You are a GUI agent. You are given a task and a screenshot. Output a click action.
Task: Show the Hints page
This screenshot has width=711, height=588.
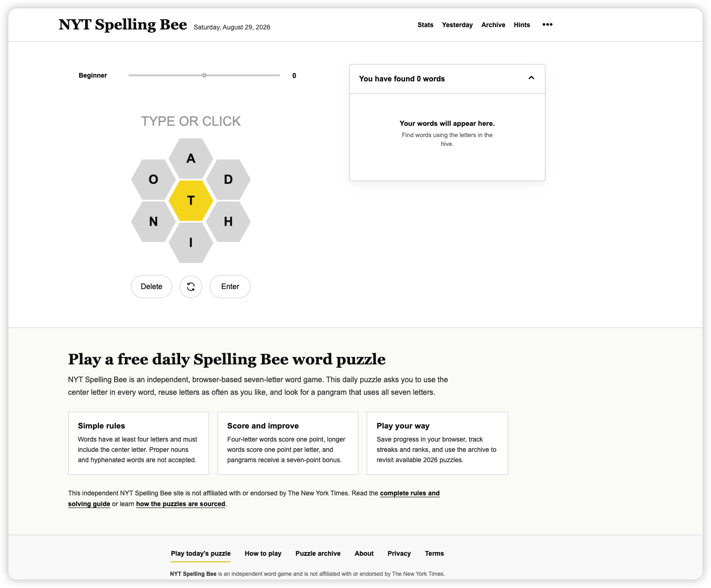click(522, 25)
